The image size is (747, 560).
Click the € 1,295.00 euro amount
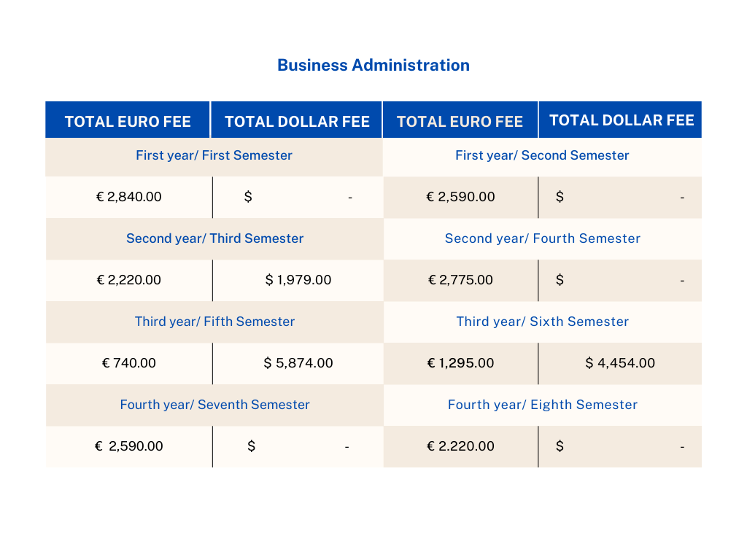(x=460, y=363)
